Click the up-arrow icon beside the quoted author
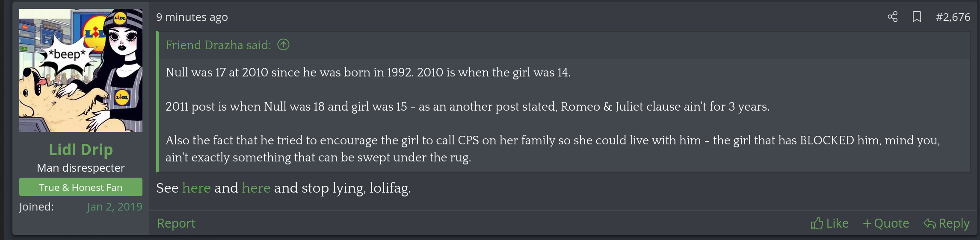Viewport: 980px width, 240px height. (x=283, y=44)
